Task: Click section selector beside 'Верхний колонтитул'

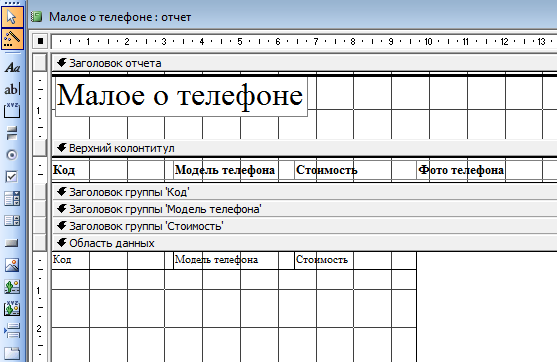Action: point(40,147)
